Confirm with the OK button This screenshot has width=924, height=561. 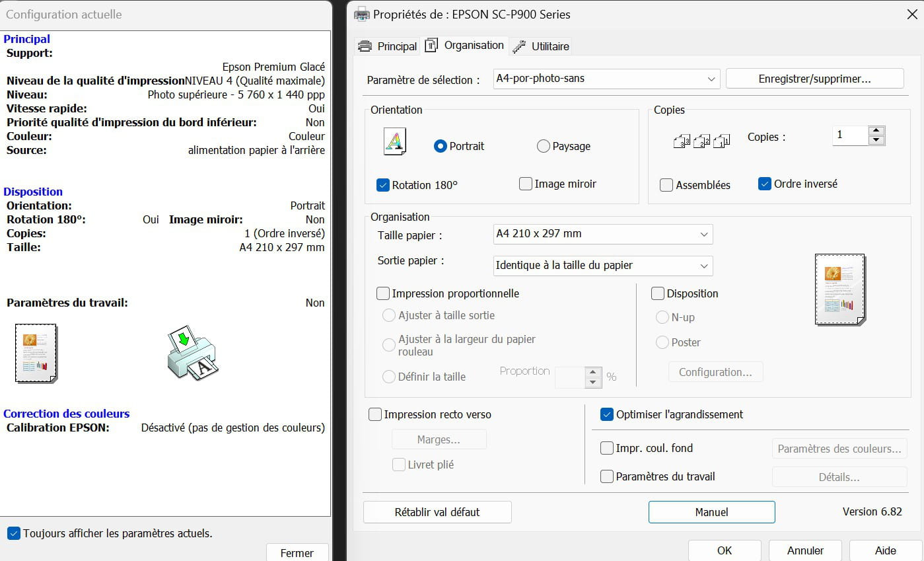(725, 550)
